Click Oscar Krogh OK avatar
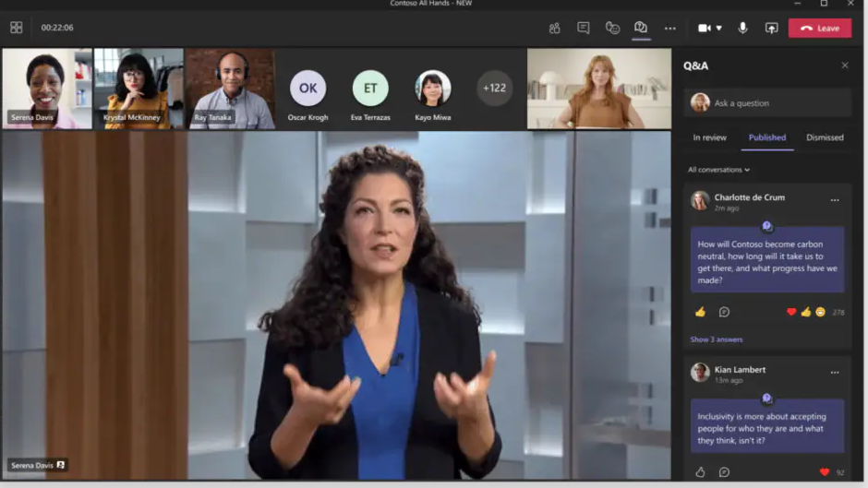Screen dimensions: 868x488 pos(307,88)
